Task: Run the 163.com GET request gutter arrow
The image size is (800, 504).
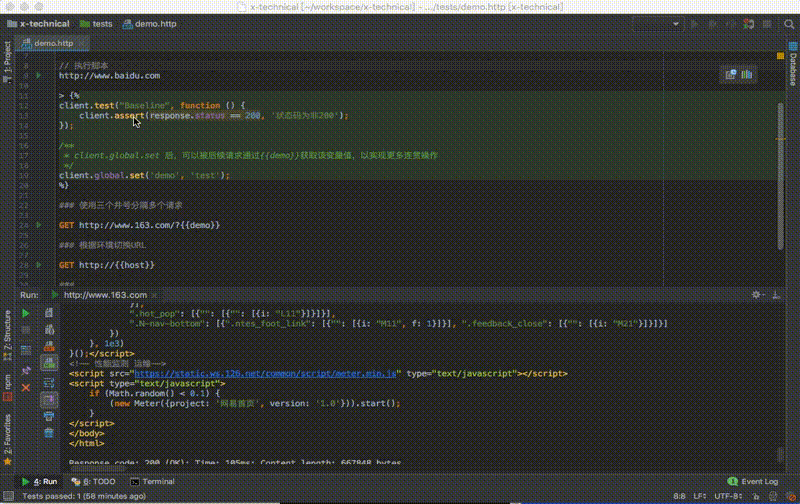Action: point(39,225)
